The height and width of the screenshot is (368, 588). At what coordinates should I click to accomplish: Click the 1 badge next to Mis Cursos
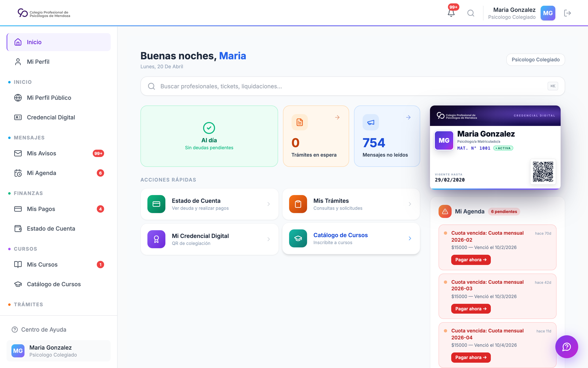point(100,265)
